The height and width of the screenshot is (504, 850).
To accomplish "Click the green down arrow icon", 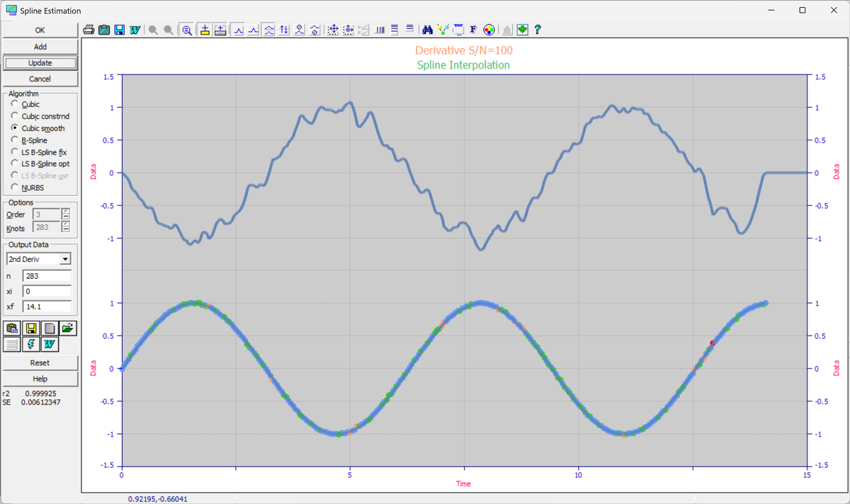I will tap(523, 30).
